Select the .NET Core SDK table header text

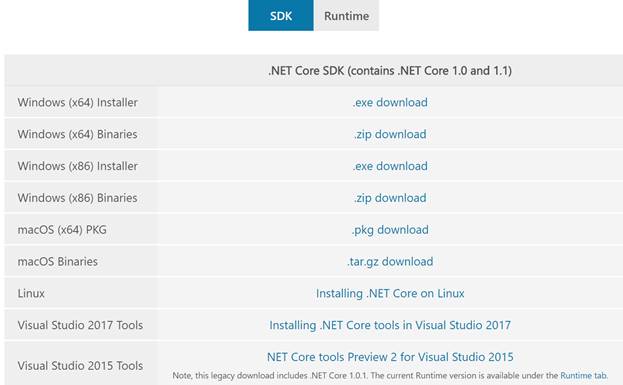pyautogui.click(x=390, y=71)
